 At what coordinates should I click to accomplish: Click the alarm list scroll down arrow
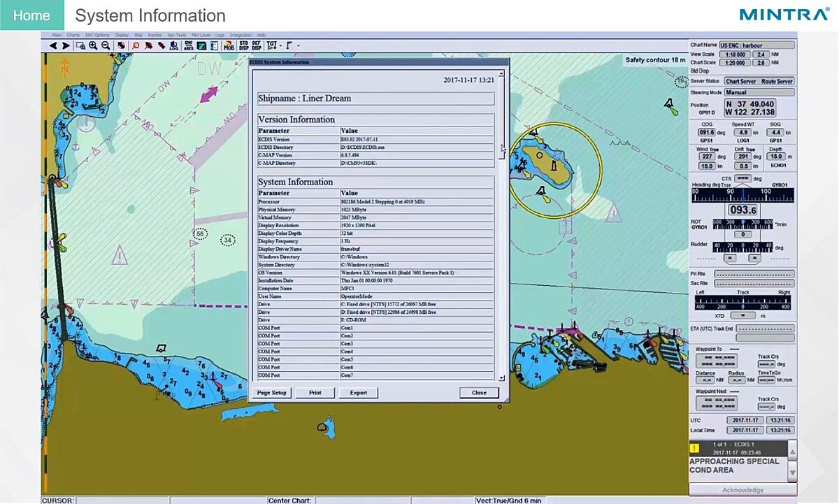click(792, 473)
